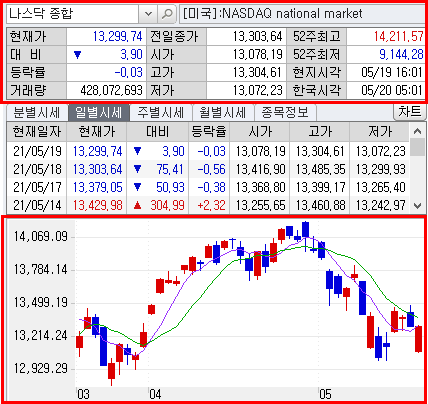
Task: Click the 차트 button
Action: [410, 112]
